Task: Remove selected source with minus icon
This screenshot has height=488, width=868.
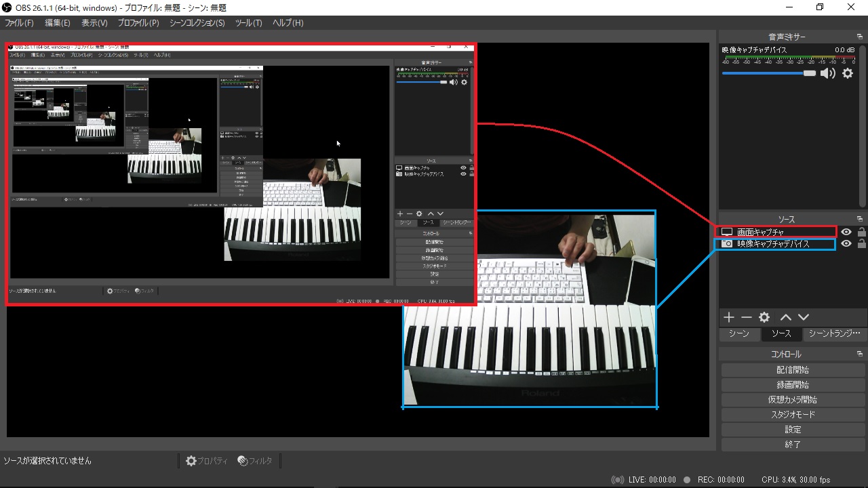Action: 746,317
